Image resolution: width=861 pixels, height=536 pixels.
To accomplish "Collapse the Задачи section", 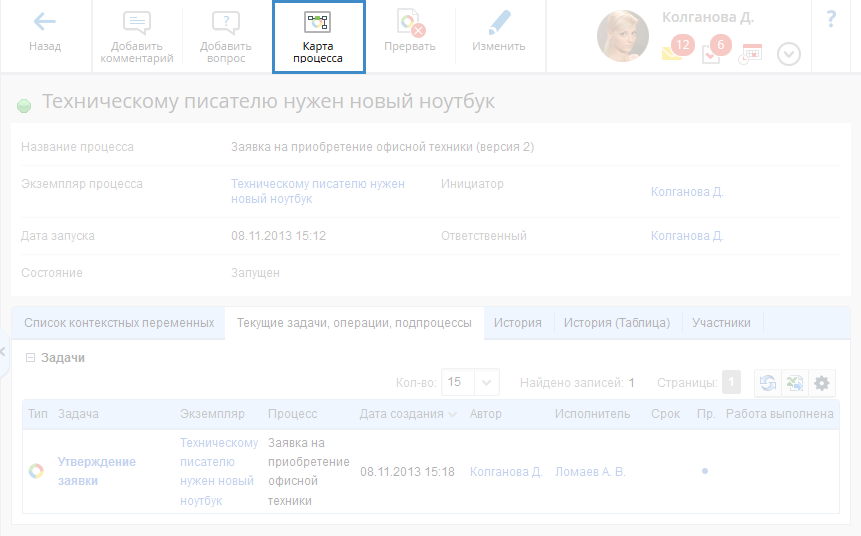I will (x=30, y=357).
